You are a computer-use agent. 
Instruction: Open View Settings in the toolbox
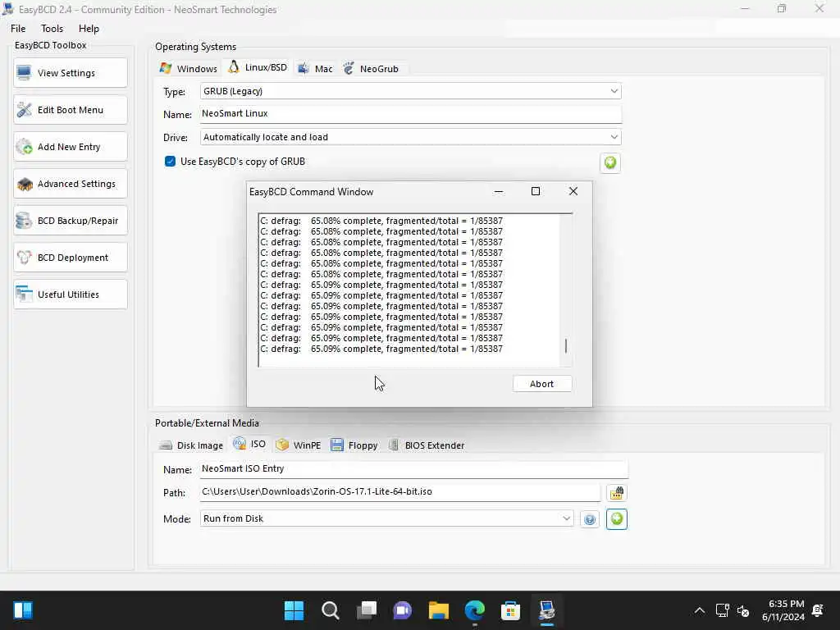coord(71,73)
